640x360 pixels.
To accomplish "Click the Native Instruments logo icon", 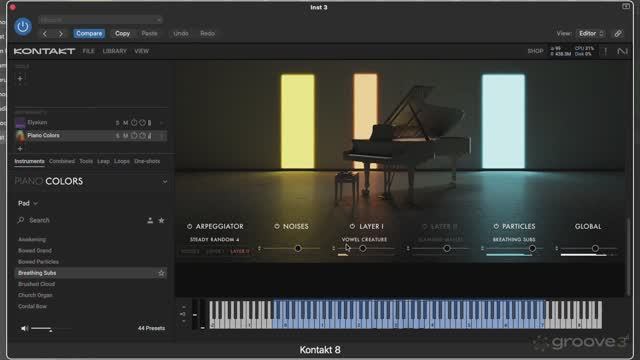I will pos(622,51).
